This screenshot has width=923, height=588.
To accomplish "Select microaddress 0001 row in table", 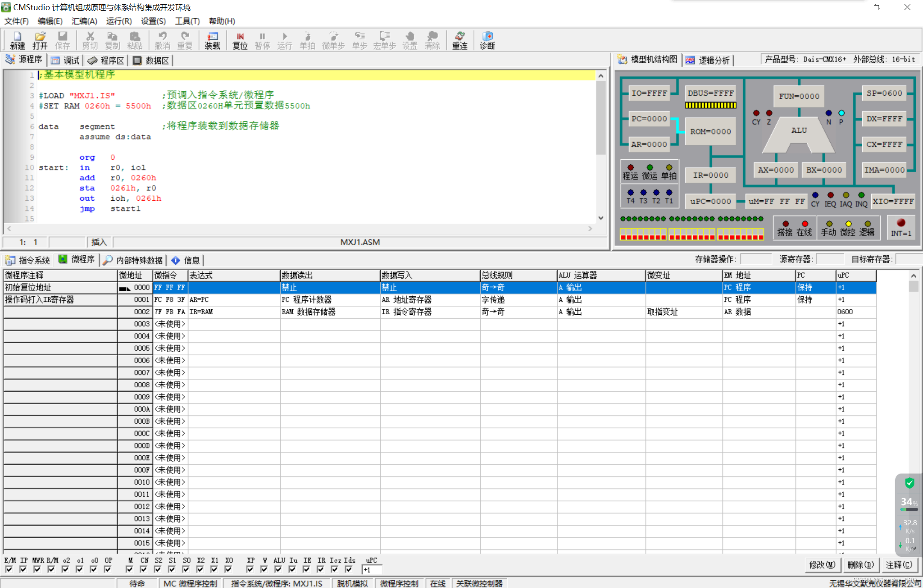I will coord(141,300).
